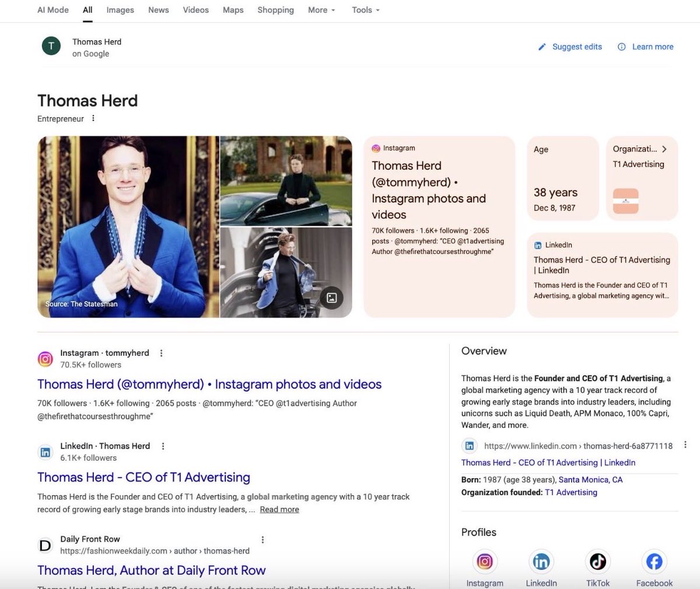Open the T1 Advertising organization founded link
Screen dimensions: 700x589
click(571, 492)
